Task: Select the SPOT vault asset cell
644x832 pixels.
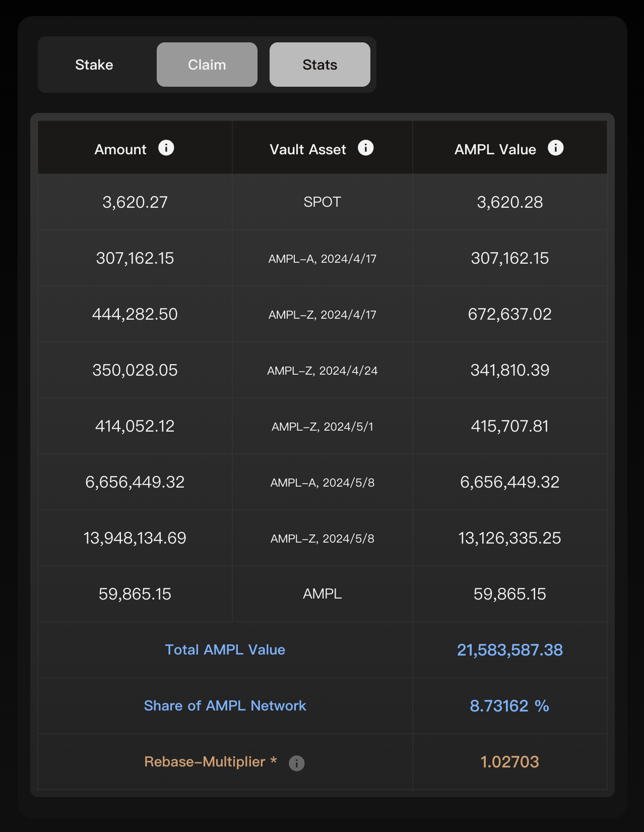Action: [x=322, y=202]
